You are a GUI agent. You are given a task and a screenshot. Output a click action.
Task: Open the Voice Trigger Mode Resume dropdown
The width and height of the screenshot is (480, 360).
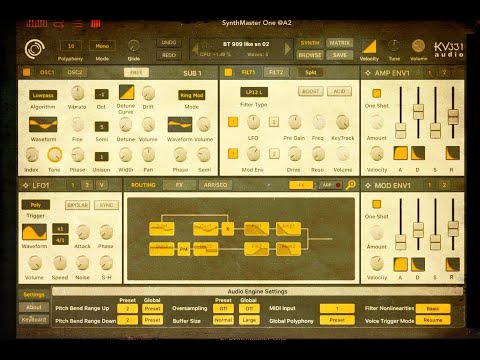(x=433, y=320)
